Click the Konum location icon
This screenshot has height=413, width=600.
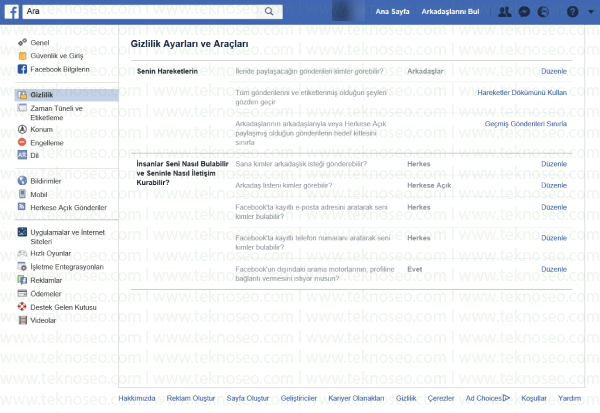(23, 129)
